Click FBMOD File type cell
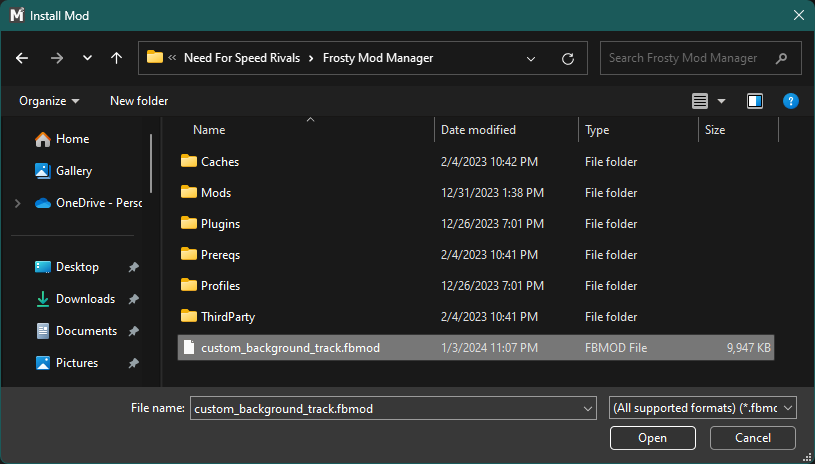This screenshot has height=464, width=815. click(x=616, y=348)
